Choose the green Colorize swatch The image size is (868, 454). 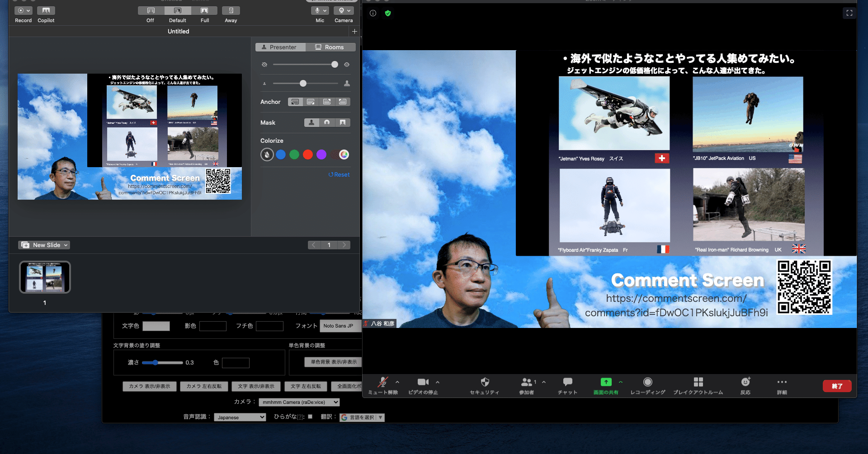tap(294, 154)
